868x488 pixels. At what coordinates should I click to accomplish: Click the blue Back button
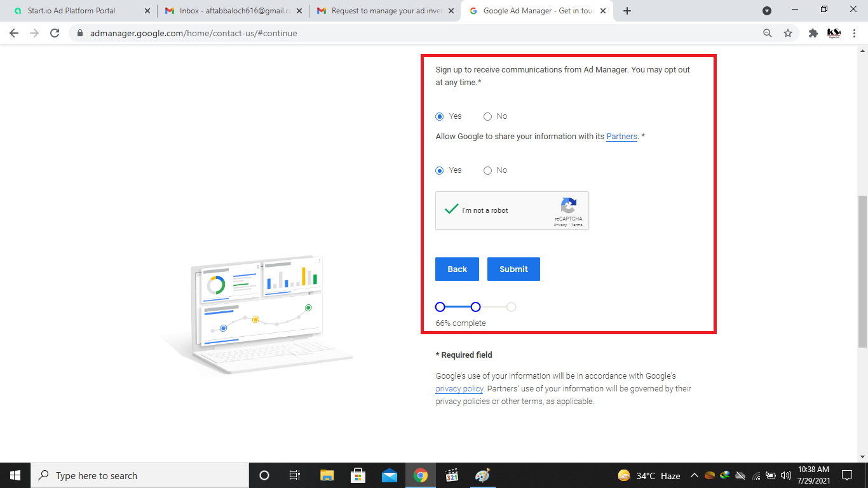click(457, 269)
